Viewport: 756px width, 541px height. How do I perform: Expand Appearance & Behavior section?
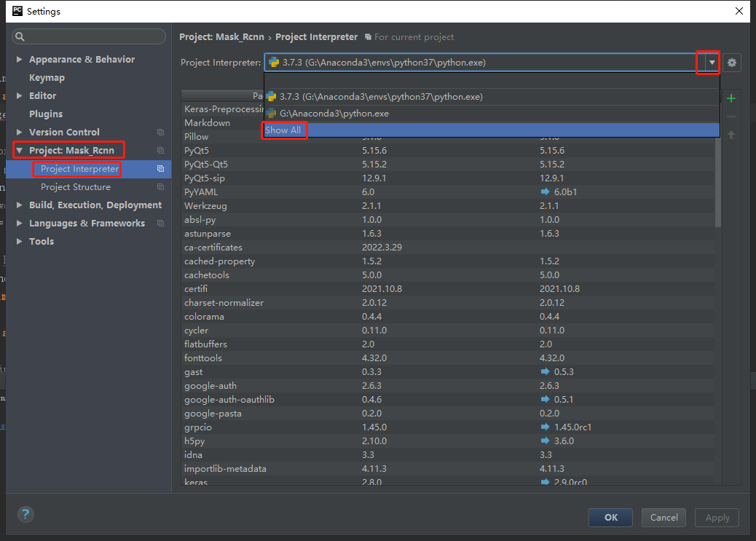pos(19,59)
